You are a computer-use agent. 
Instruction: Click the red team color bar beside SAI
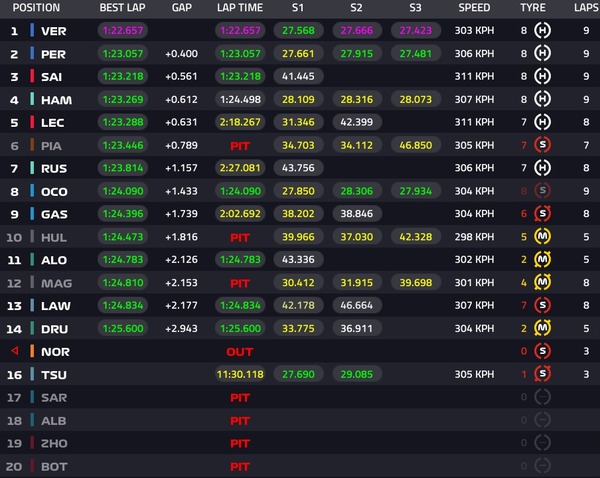32,76
